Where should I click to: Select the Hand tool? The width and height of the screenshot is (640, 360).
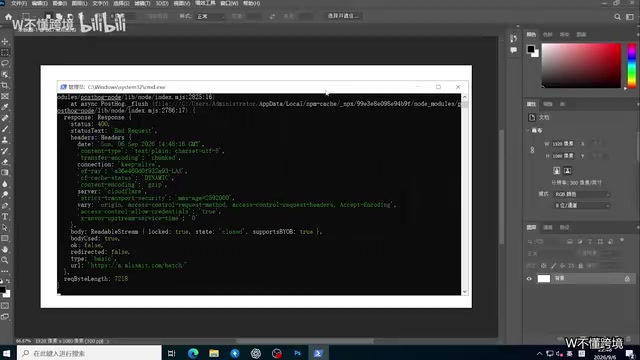click(x=5, y=249)
